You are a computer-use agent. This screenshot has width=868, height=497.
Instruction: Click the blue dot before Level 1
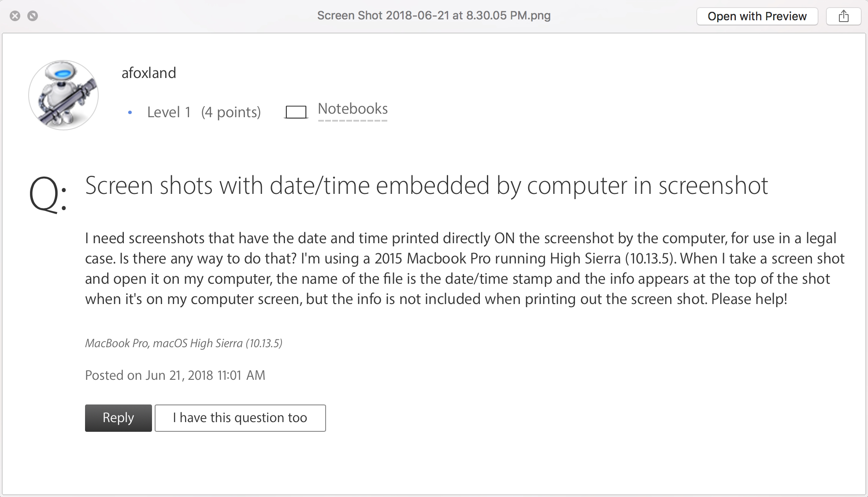click(130, 113)
